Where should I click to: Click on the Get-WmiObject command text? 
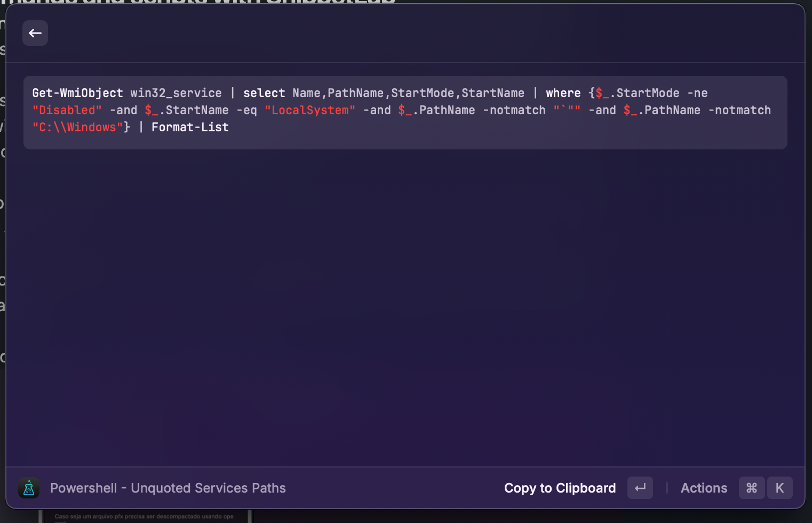(77, 93)
